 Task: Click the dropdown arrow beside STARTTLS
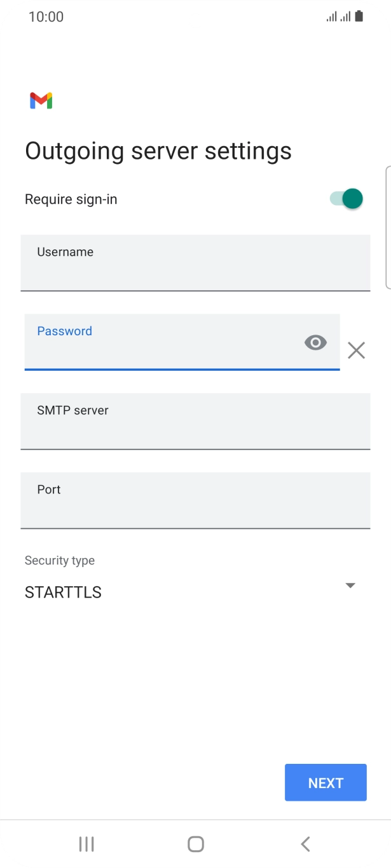[350, 585]
